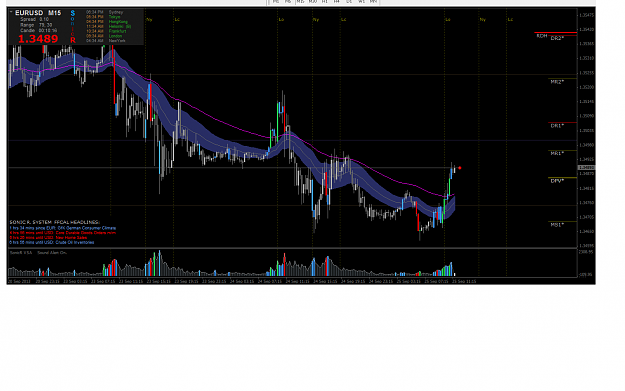Click the DPV* pivot label
The width and height of the screenshot is (625, 391).
(557, 181)
